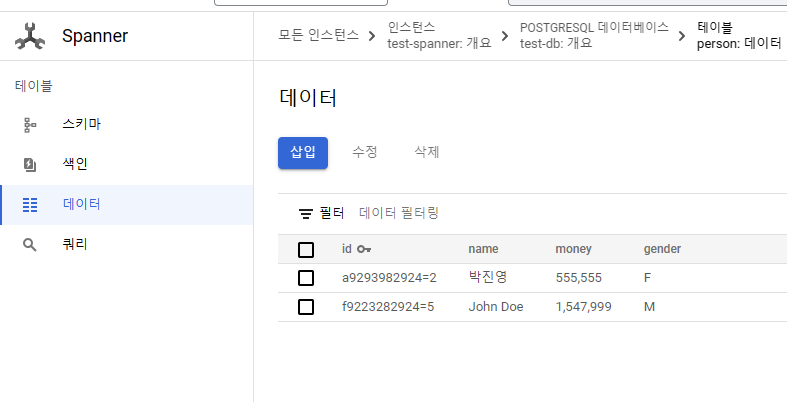Click chevron after test-db breadcrumb
The width and height of the screenshot is (787, 402).
[x=682, y=37]
